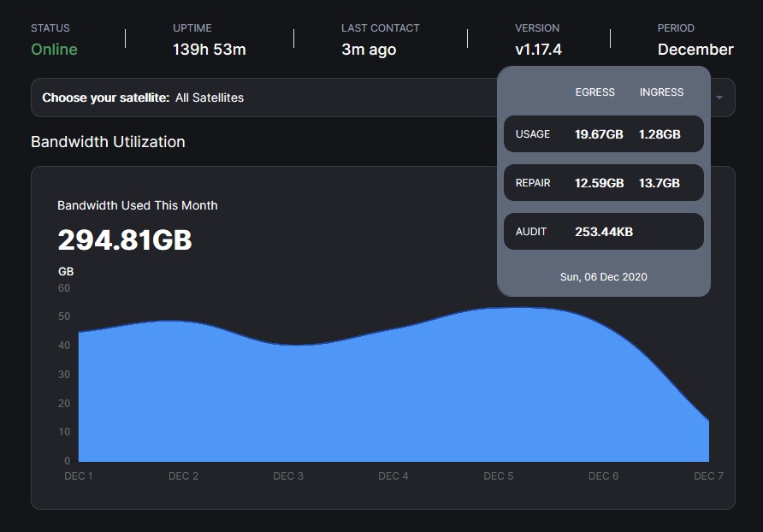Click the v1.17.4 version text

pyautogui.click(x=538, y=50)
